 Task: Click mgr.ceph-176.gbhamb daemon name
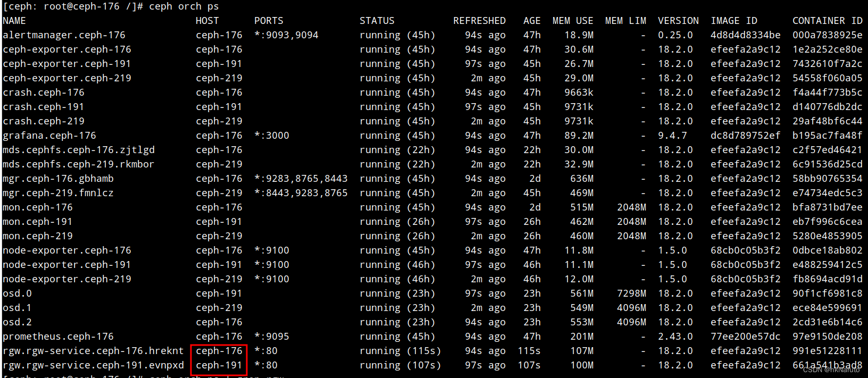pyautogui.click(x=58, y=179)
